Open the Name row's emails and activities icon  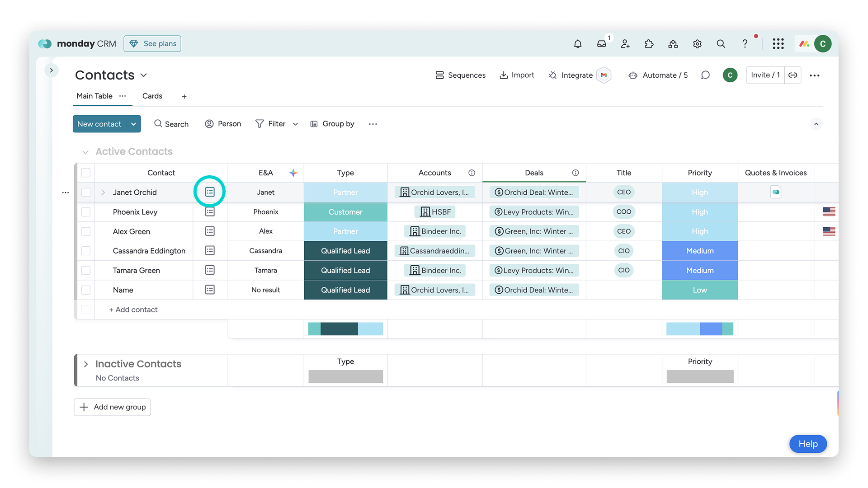(210, 290)
